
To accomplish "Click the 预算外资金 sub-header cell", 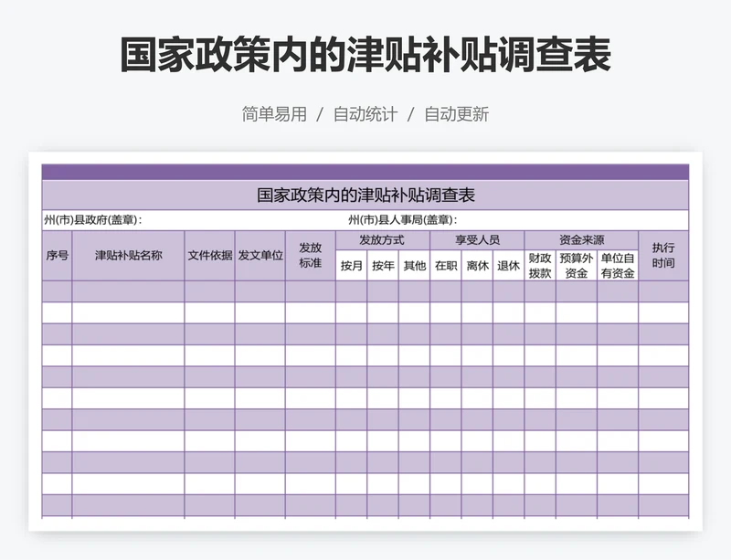I will 577,265.
